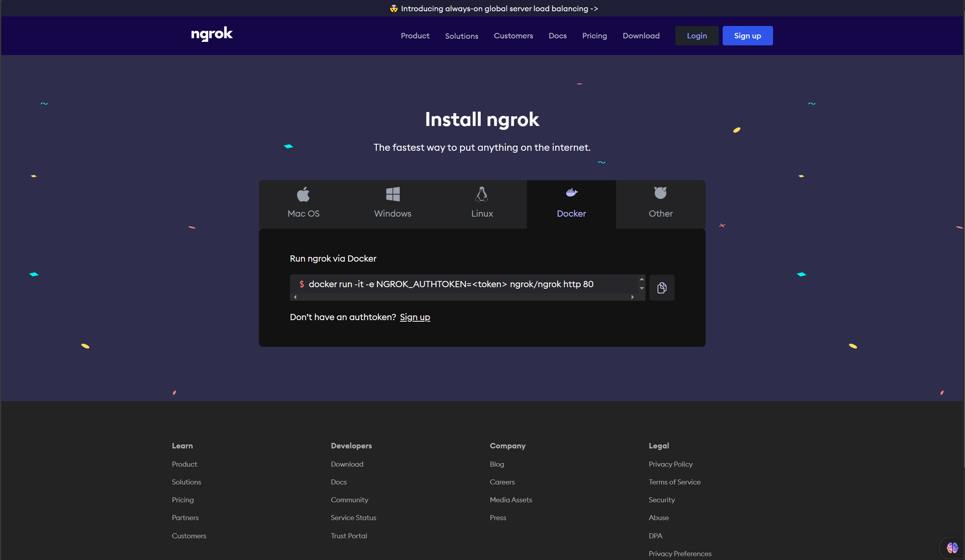Click the ngrok logo in header
This screenshot has width=965, height=560.
point(212,34)
